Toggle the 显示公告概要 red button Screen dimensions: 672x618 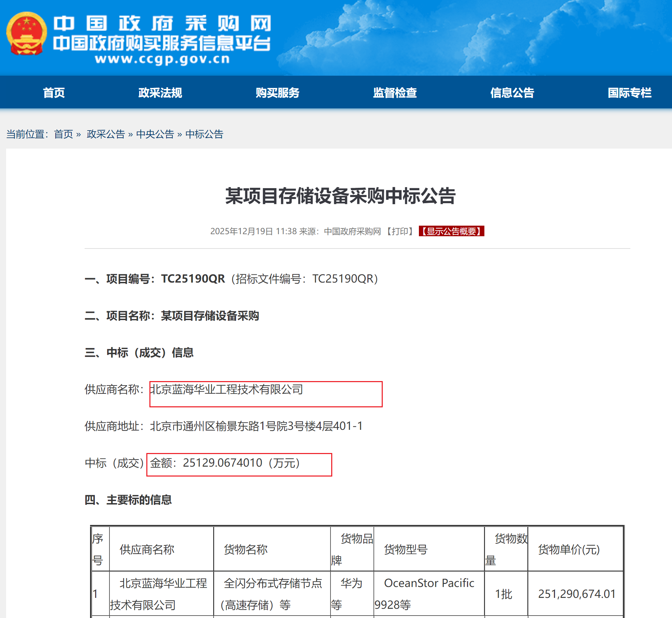[x=451, y=231]
